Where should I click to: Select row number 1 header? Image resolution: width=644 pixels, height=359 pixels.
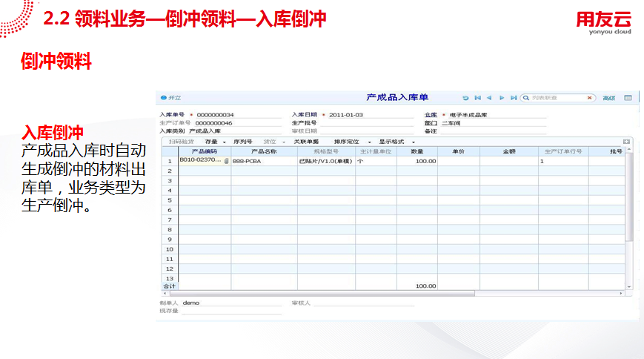tap(170, 161)
